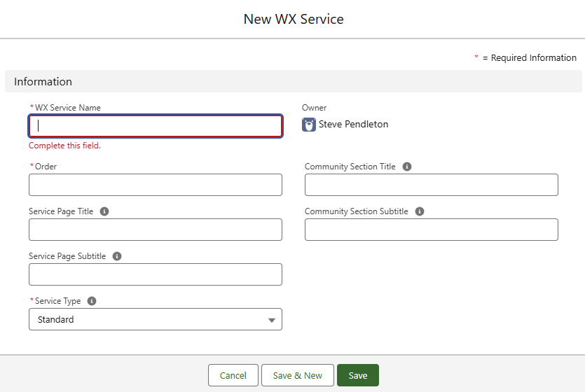Show the Service Type help icon
Viewport: 585px width, 392px height.
tap(92, 301)
